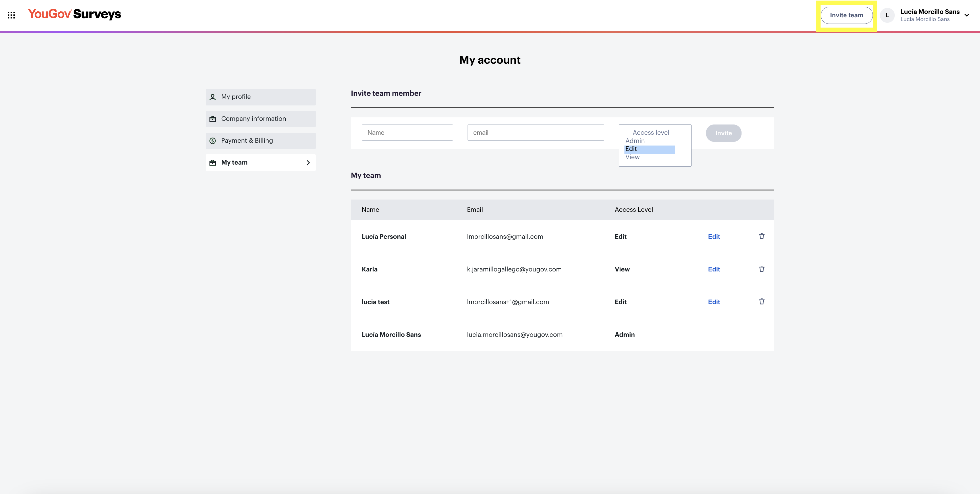The width and height of the screenshot is (980, 494).
Task: Click the person icon beside My profile
Action: pyautogui.click(x=213, y=97)
